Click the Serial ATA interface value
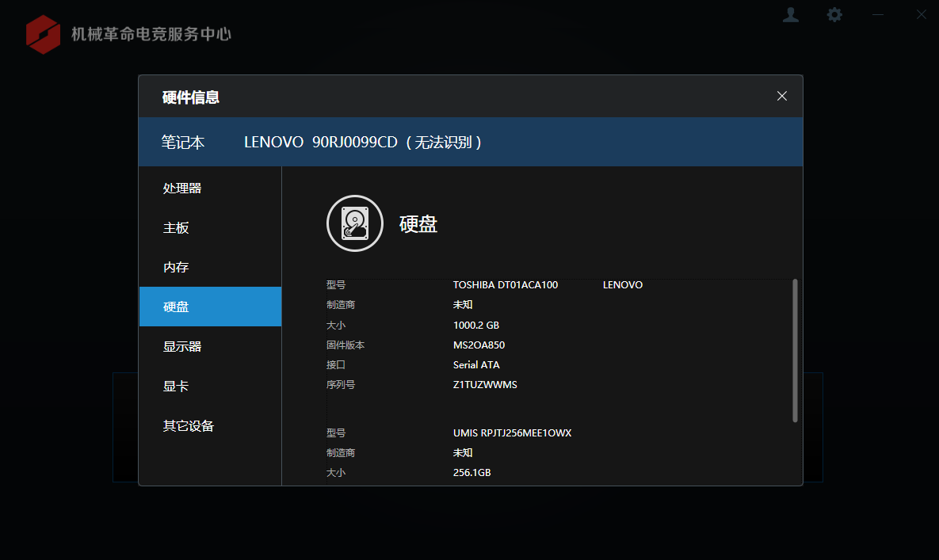The height and width of the screenshot is (560, 939). 476,364
